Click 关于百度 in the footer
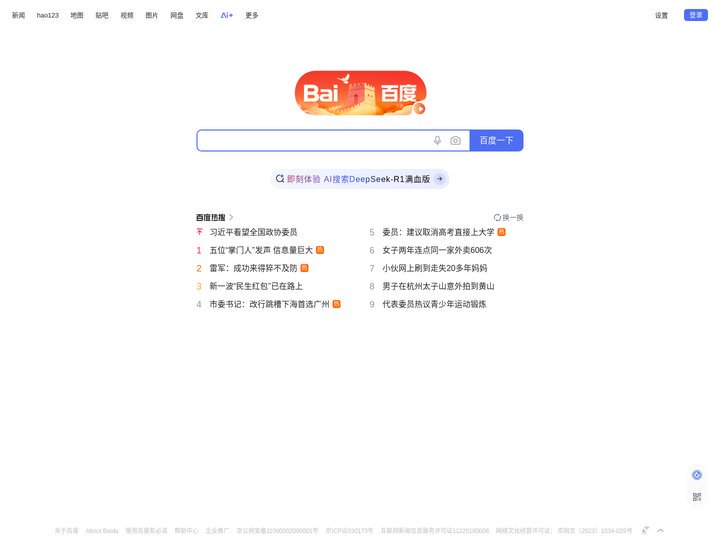The image size is (720, 540). coord(67,530)
